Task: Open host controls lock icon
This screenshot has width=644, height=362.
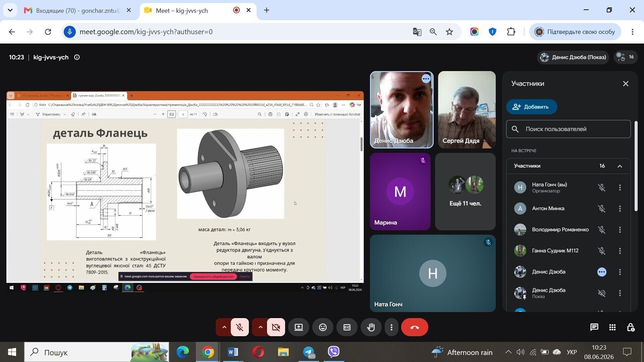Action: 631,327
